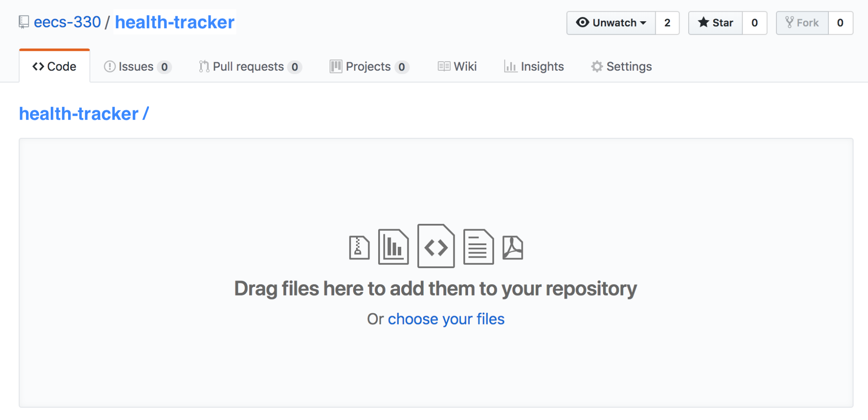This screenshot has height=420, width=868.
Task: Star this repository
Action: point(716,23)
